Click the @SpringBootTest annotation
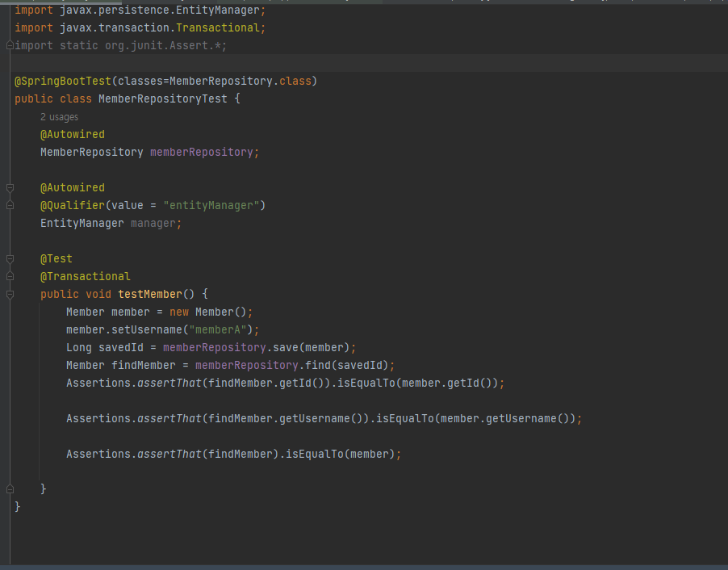Viewport: 728px width, 570px height. (x=63, y=82)
